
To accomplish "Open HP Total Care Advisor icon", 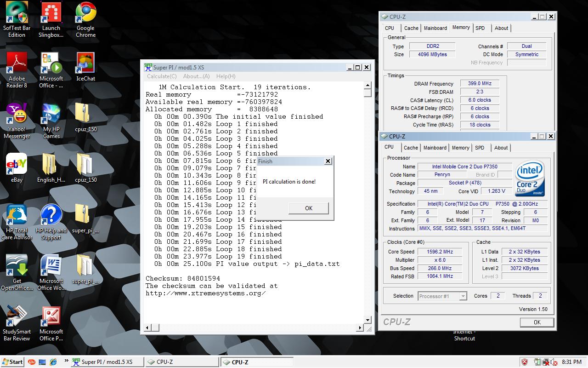I will [17, 222].
